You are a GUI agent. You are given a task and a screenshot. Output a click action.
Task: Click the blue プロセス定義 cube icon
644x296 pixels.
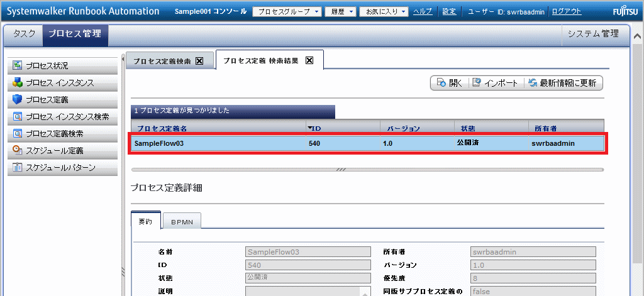[18, 100]
